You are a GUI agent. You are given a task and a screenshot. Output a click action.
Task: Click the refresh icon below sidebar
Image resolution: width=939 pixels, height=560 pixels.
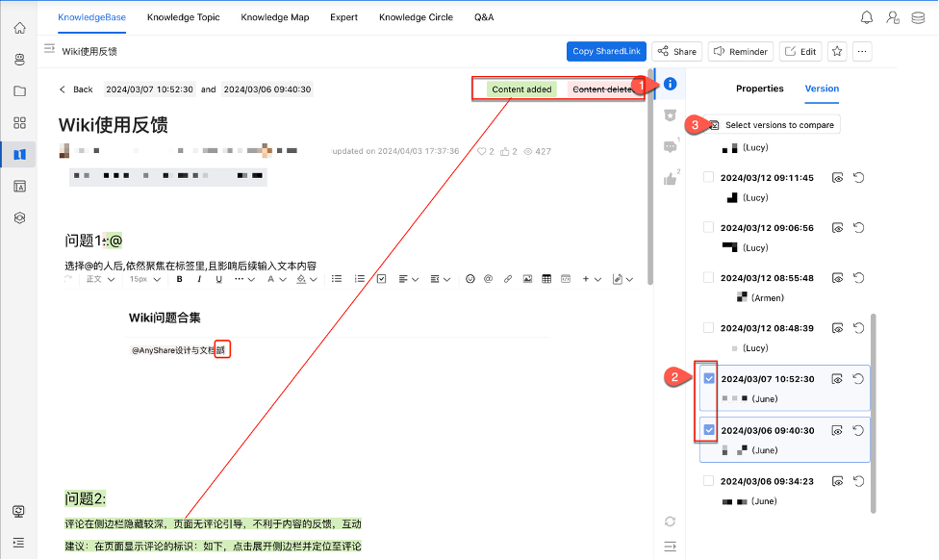point(671,522)
